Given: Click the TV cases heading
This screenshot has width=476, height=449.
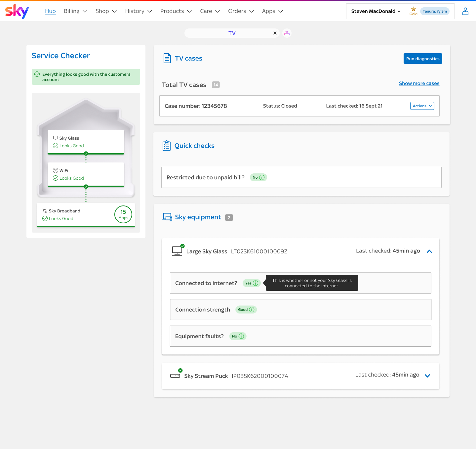Looking at the screenshot, I should pyautogui.click(x=188, y=58).
